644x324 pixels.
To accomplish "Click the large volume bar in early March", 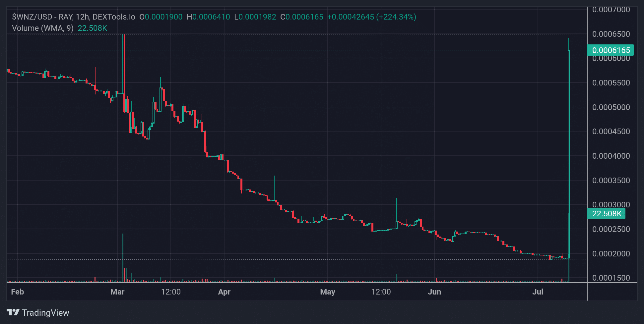I will (x=123, y=258).
